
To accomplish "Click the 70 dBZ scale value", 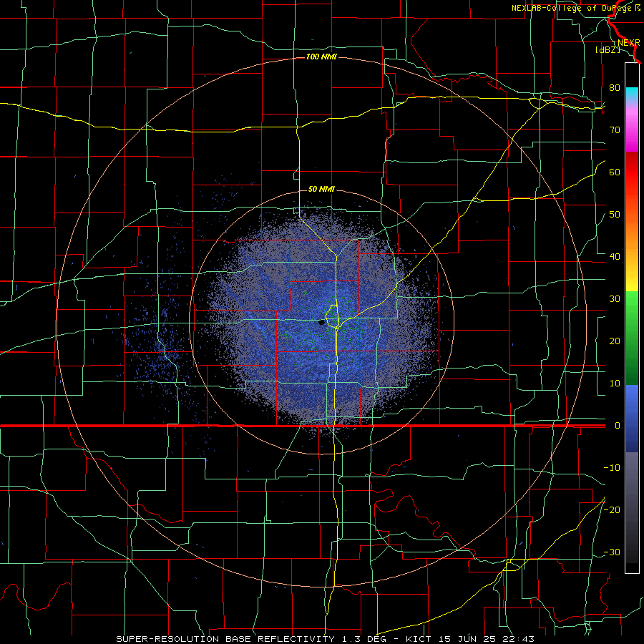I will (615, 130).
